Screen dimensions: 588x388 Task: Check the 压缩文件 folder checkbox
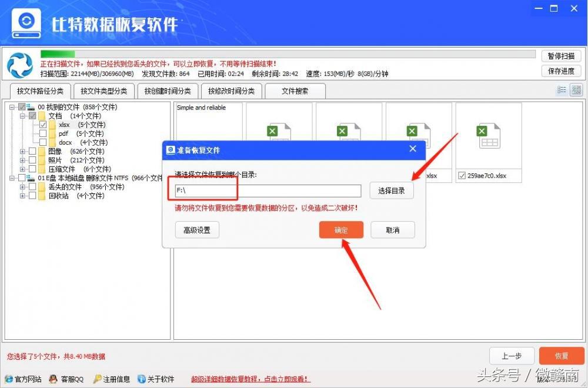(x=32, y=169)
